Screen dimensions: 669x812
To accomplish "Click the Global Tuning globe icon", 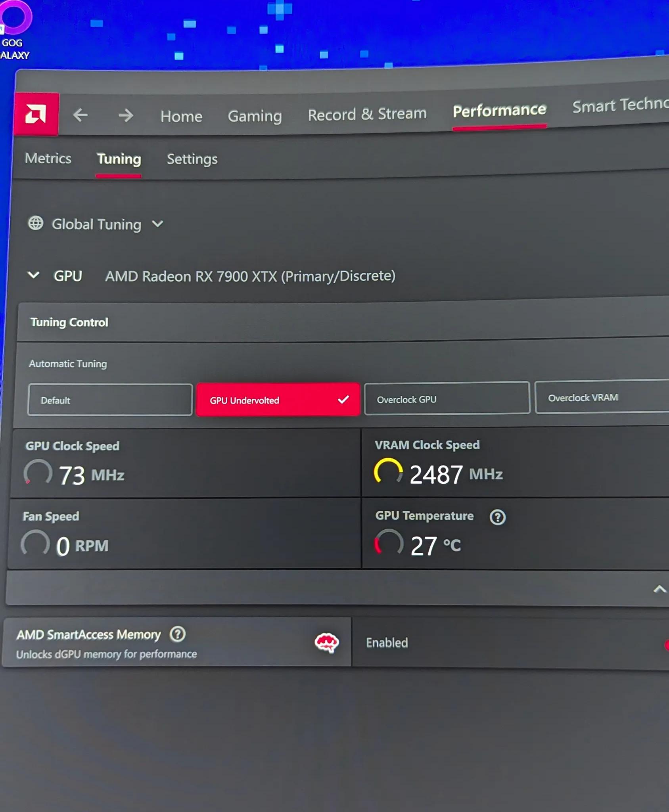I will click(x=36, y=223).
